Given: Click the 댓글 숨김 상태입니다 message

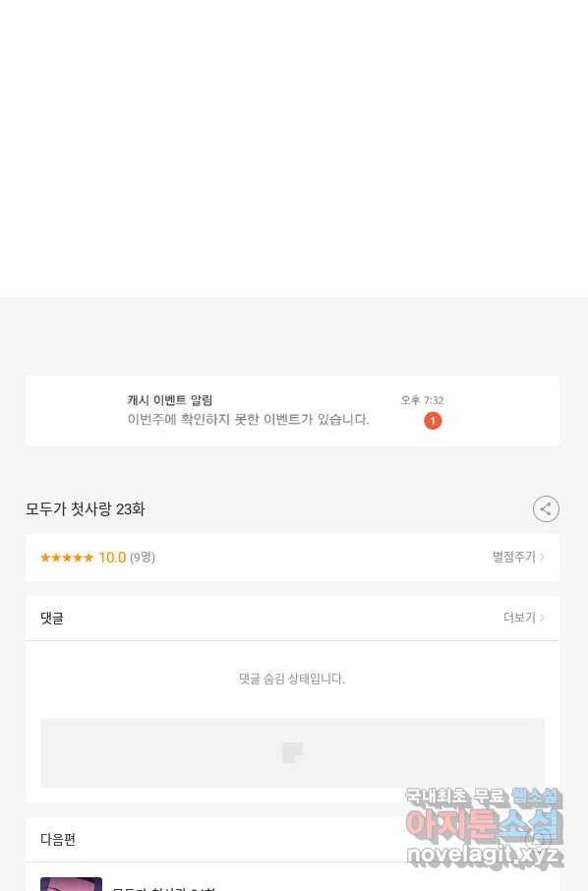Looking at the screenshot, I should tap(292, 679).
